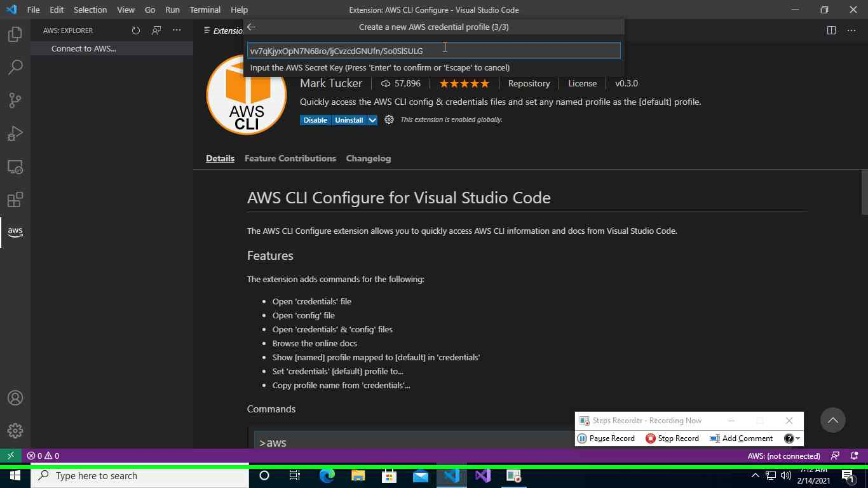Image resolution: width=868 pixels, height=488 pixels.
Task: Open Task View on taskbar
Action: coord(295,475)
